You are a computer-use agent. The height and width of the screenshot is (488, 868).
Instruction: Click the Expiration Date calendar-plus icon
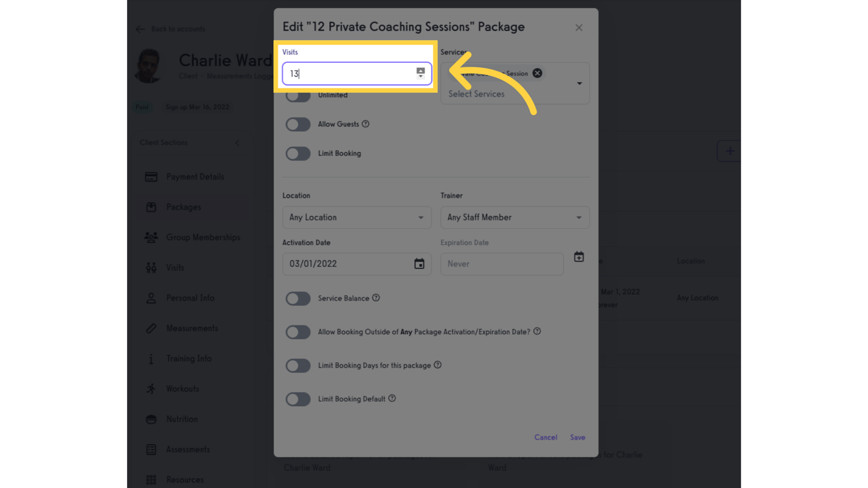[x=579, y=257]
